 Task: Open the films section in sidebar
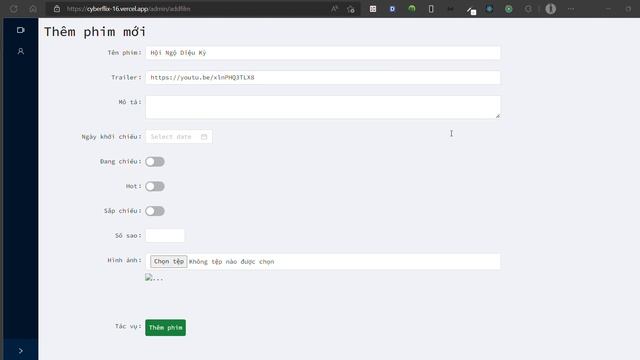click(20, 30)
